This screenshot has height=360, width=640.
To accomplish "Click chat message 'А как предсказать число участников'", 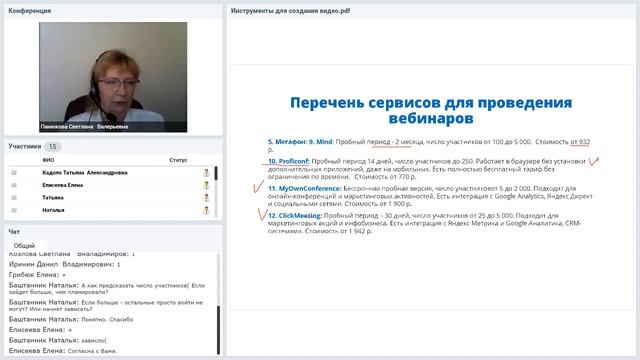I will click(107, 289).
